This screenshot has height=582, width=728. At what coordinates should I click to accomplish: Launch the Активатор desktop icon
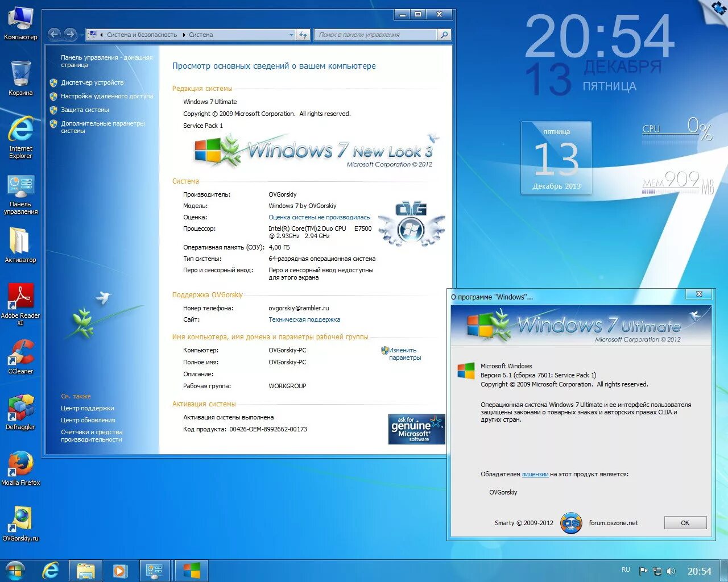click(x=20, y=243)
